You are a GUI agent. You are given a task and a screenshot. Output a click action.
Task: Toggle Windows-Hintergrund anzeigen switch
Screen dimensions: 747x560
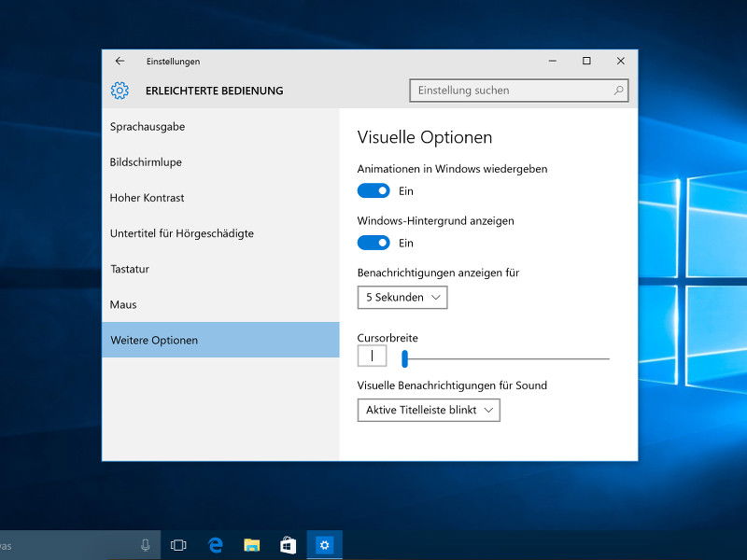click(x=373, y=243)
